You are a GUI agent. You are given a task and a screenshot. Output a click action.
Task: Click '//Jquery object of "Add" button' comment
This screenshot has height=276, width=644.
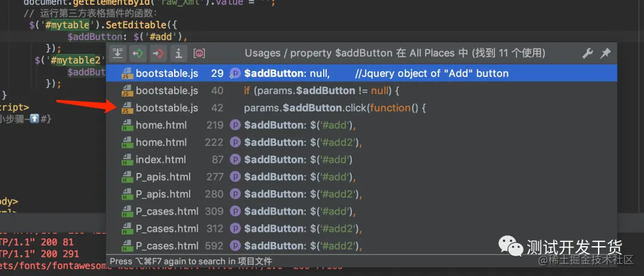(432, 73)
